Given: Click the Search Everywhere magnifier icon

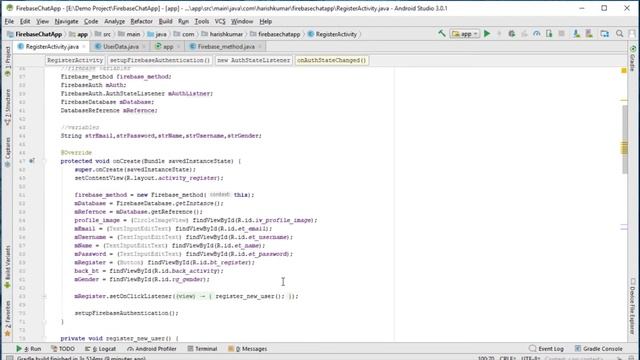Looking at the screenshot, I should (x=620, y=34).
